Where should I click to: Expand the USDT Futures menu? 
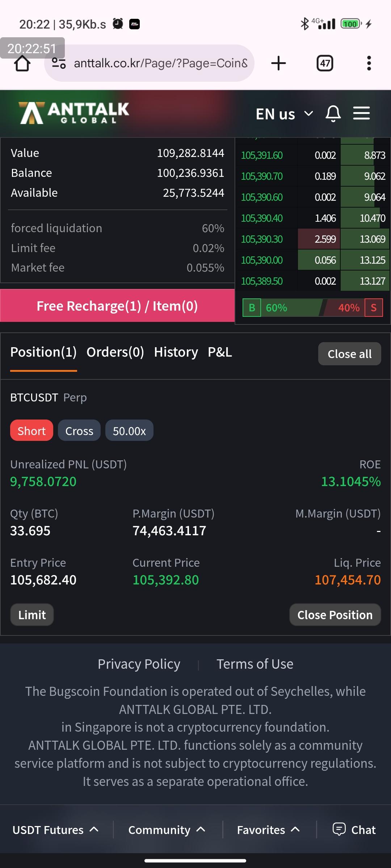tap(55, 830)
